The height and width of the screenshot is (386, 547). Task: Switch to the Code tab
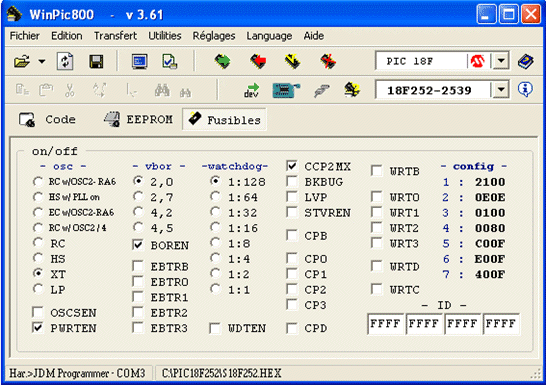47,119
